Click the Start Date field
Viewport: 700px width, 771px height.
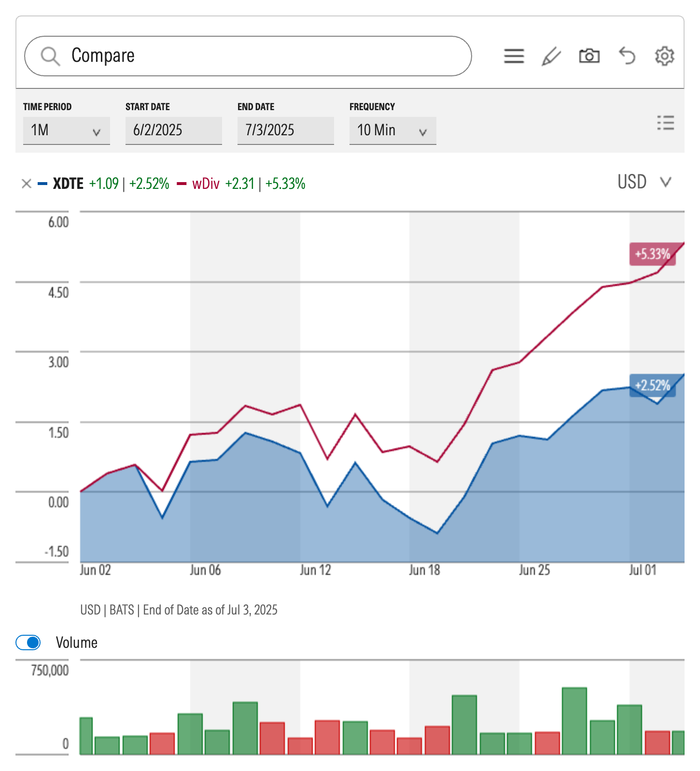(x=173, y=130)
